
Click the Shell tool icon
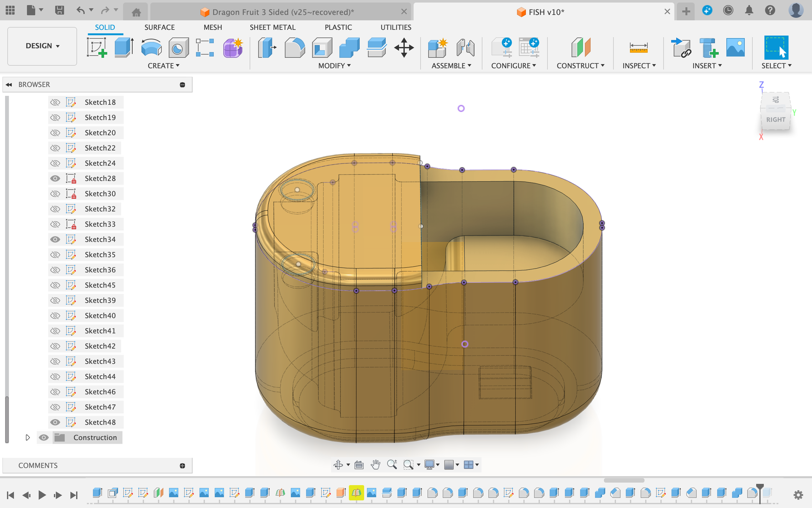(x=322, y=47)
